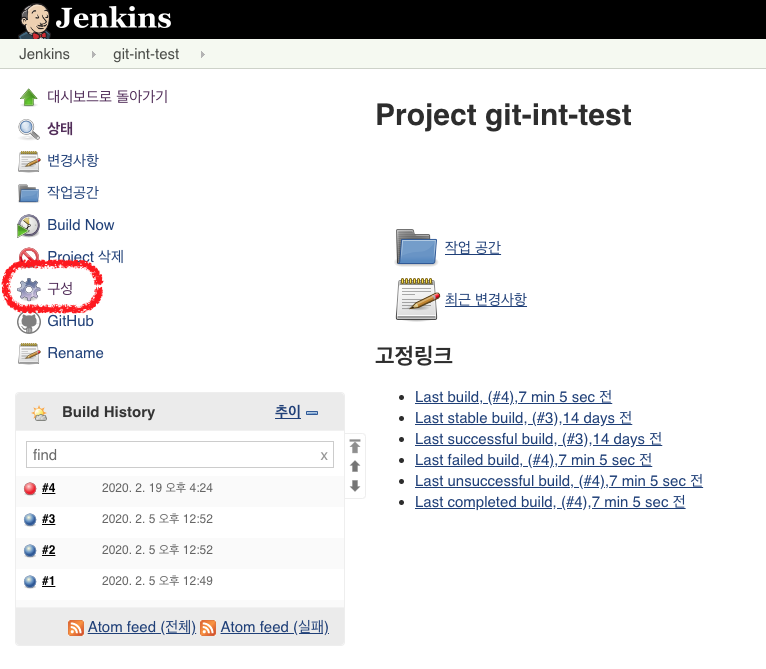Screen dimensions: 766x669
Task: Open Atom feed (전체) link
Action: [x=142, y=627]
